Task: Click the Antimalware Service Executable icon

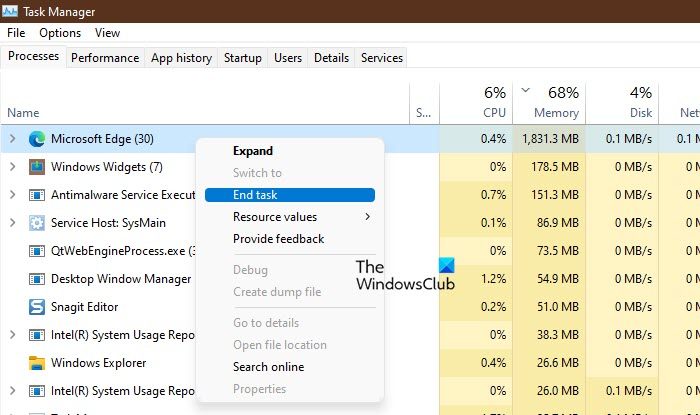Action: (37, 195)
